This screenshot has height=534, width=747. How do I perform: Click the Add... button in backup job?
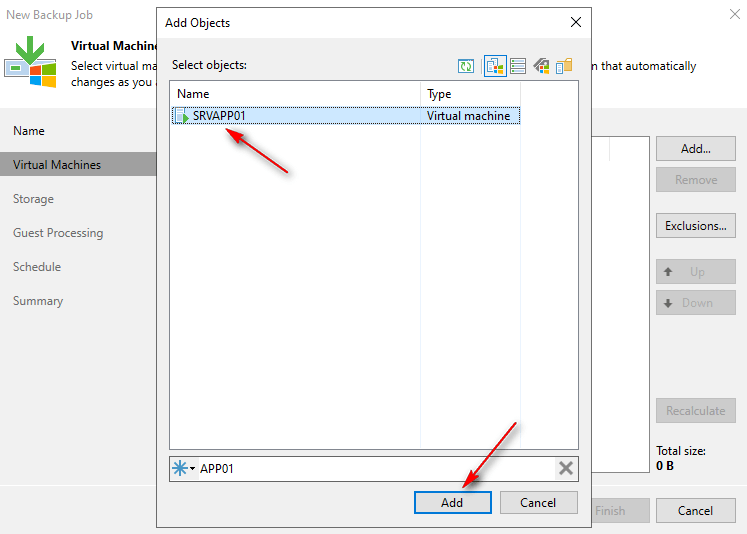tap(696, 149)
